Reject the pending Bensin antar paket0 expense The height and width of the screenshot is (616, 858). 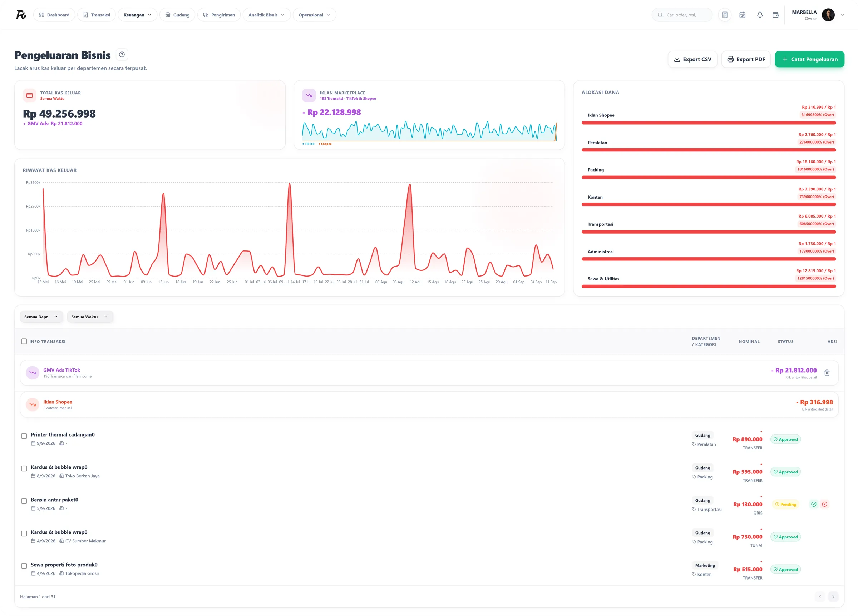(825, 504)
